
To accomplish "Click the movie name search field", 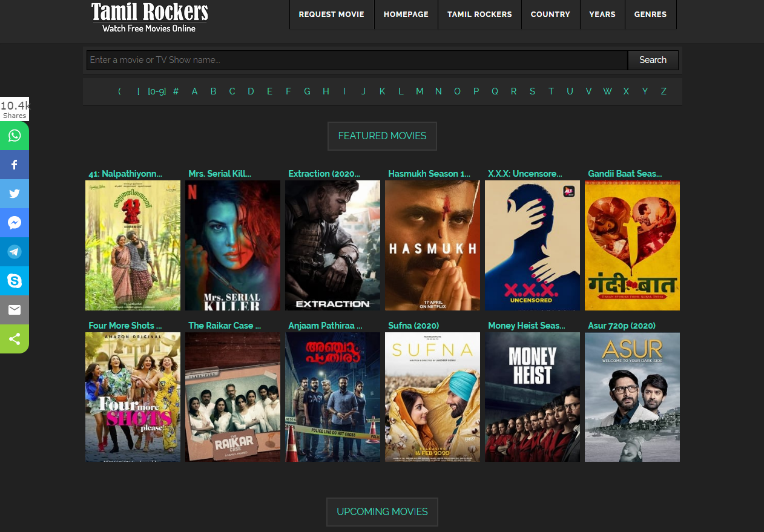I will coord(357,60).
